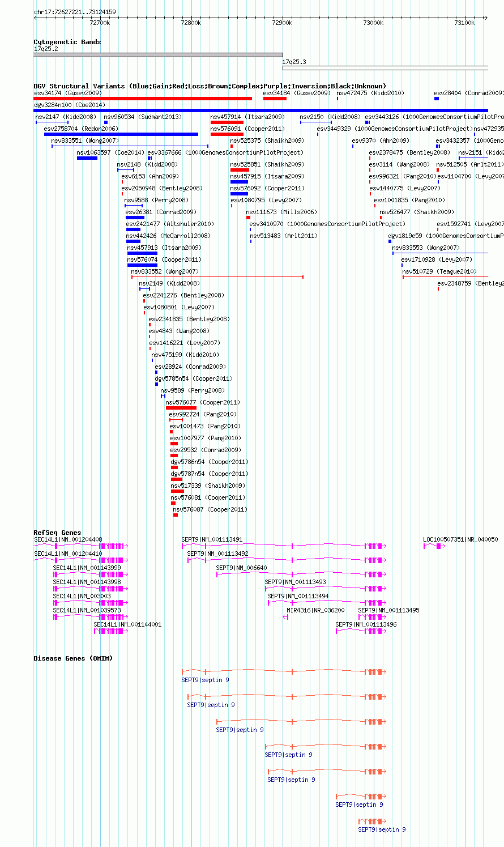Click the 17q25.3 cytogenetic band bar
Viewport: 504px width, 847px height.
[385, 68]
